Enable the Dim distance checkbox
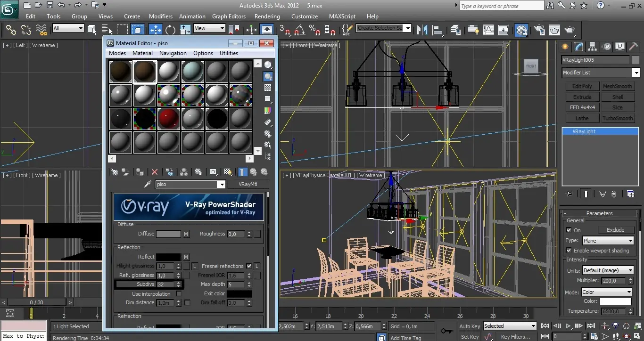This screenshot has width=644, height=341. (187, 303)
